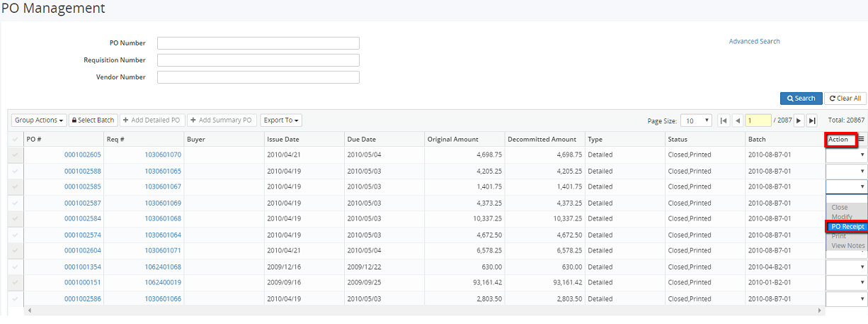This screenshot has height=324, width=868.
Task: Check the row for PO 0001002605
Action: (16, 155)
